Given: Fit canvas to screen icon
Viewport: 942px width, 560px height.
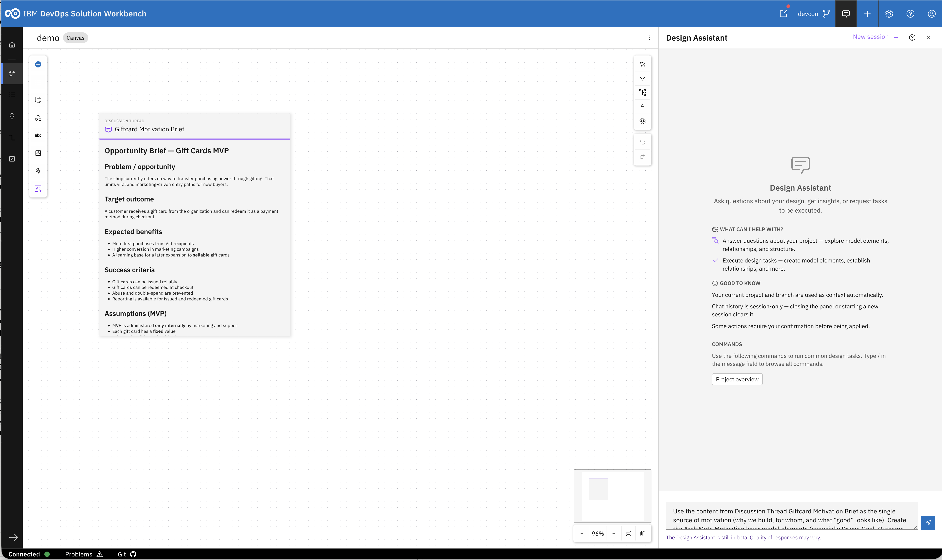Looking at the screenshot, I should 628,533.
